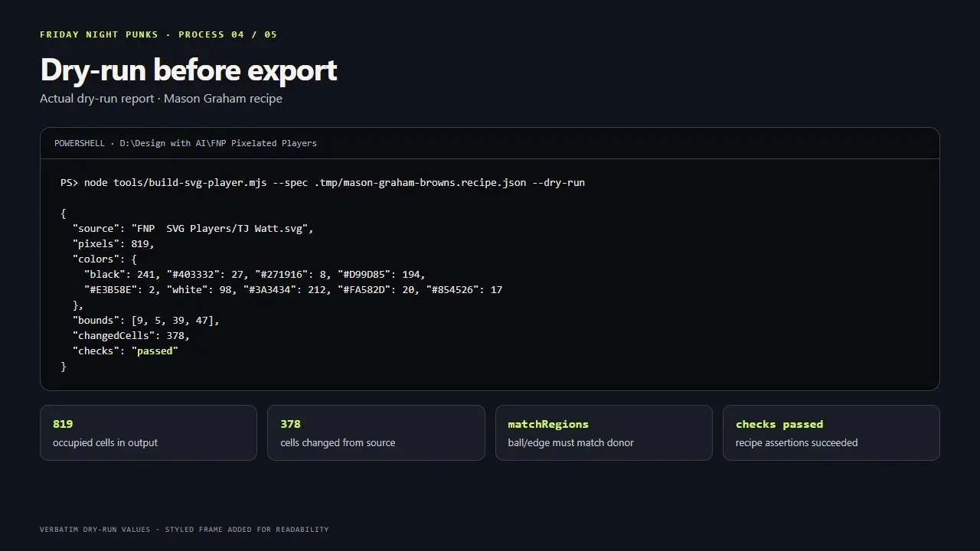
Task: Click the "pixels": 819 line
Action: 113,244
